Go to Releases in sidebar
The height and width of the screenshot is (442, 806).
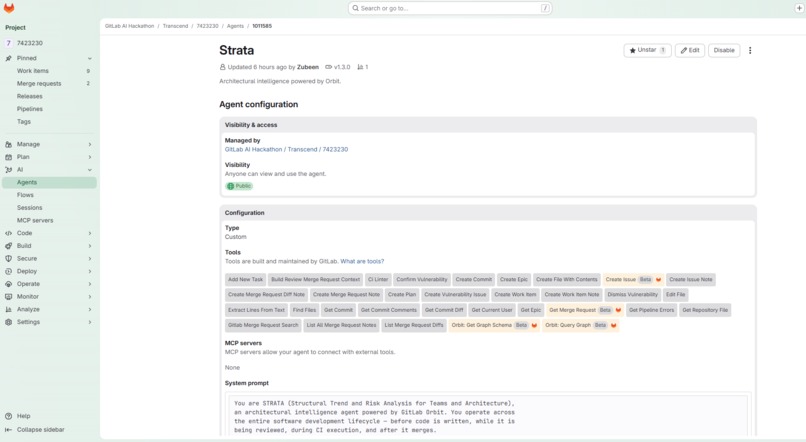(49, 96)
